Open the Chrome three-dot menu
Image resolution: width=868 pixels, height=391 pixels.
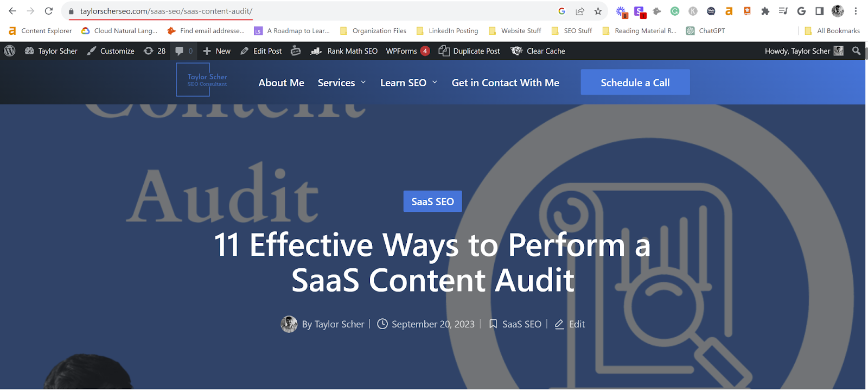(856, 11)
